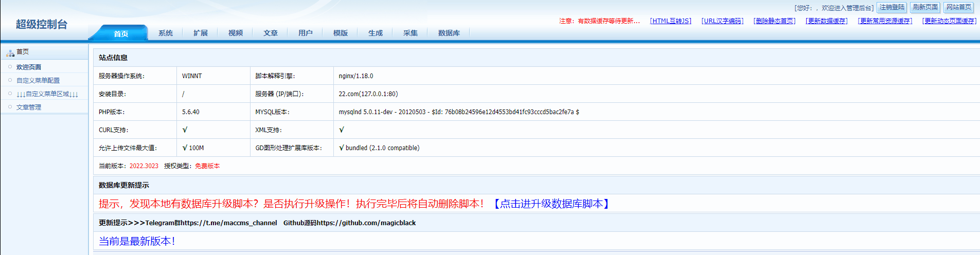Click the sidebar 首页 hierarchy icon

(x=10, y=52)
